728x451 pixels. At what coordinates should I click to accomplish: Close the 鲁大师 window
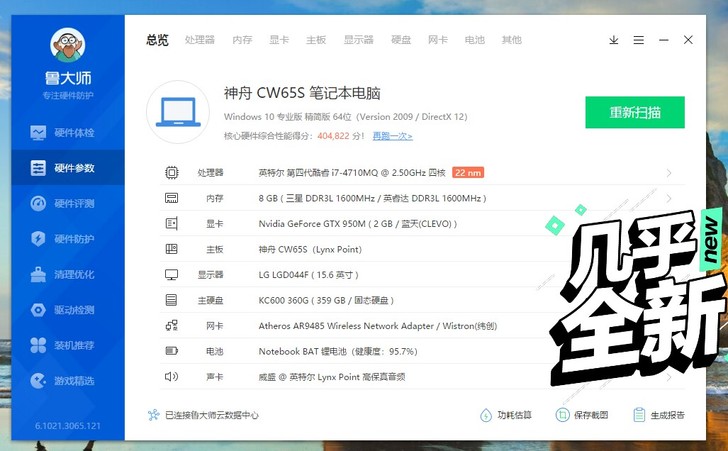pos(688,40)
